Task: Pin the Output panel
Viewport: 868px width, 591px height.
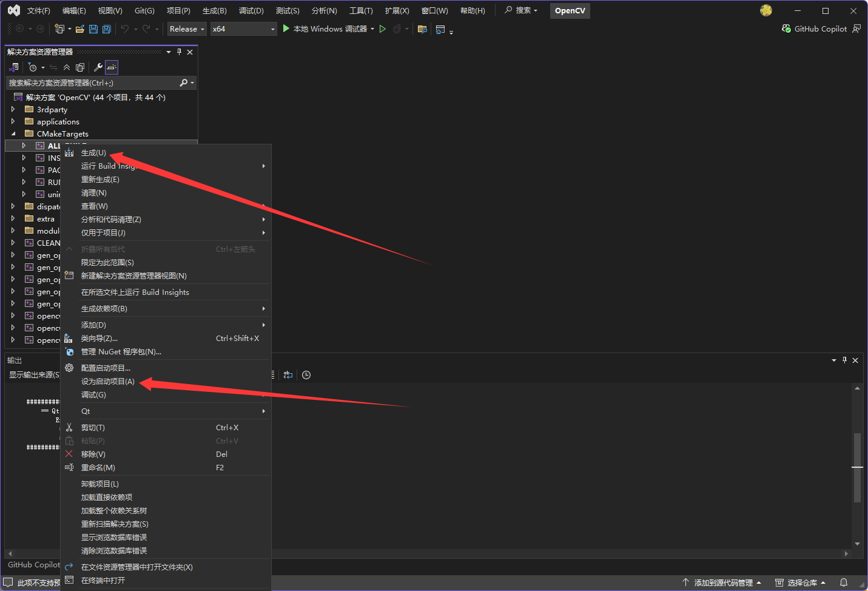Action: click(844, 360)
